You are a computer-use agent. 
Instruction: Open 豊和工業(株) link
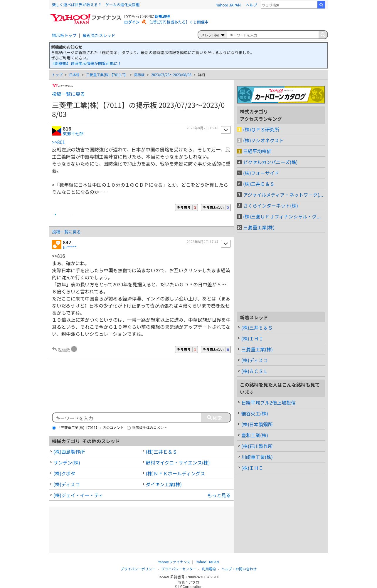click(255, 435)
